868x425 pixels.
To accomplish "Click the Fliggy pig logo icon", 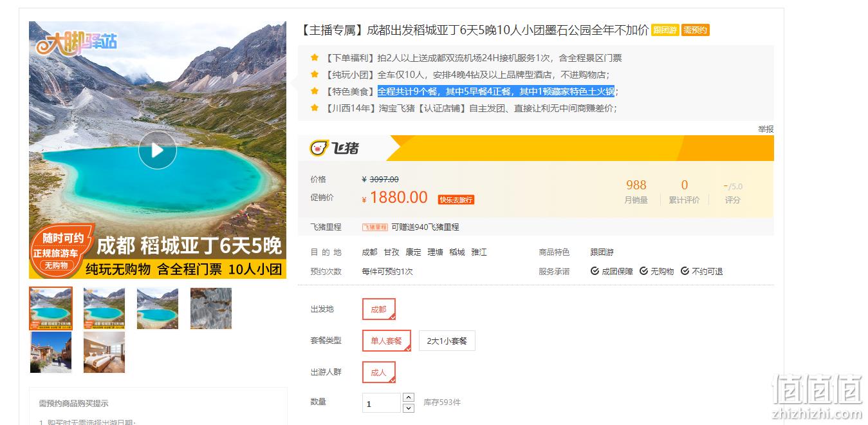I will pyautogui.click(x=319, y=149).
